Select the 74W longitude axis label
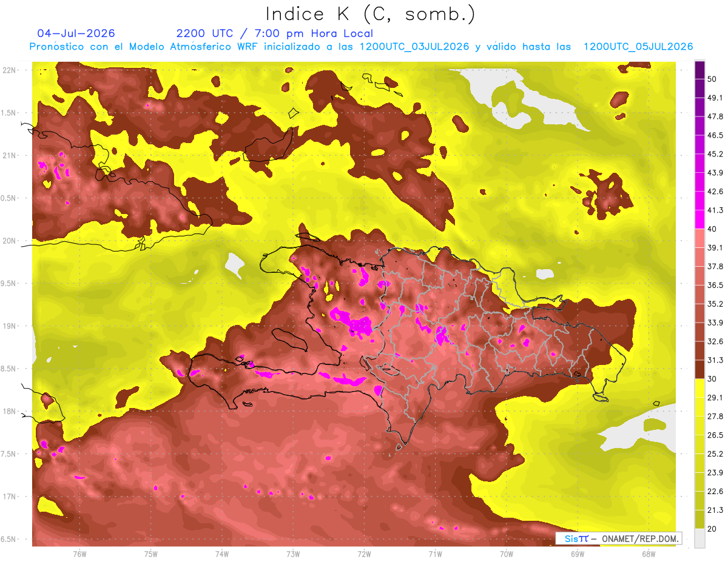 [222, 554]
